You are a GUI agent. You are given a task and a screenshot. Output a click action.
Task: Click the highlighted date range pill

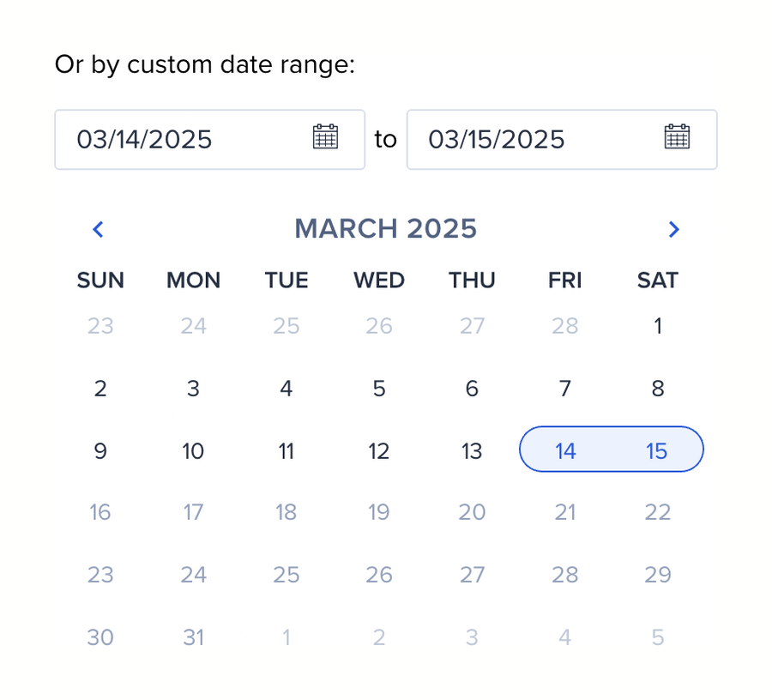coord(611,450)
